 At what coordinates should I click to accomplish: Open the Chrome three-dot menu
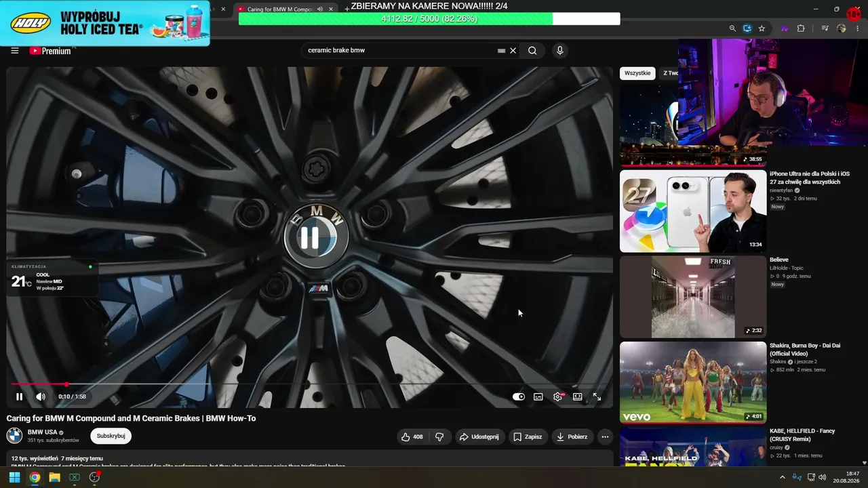[x=858, y=28]
